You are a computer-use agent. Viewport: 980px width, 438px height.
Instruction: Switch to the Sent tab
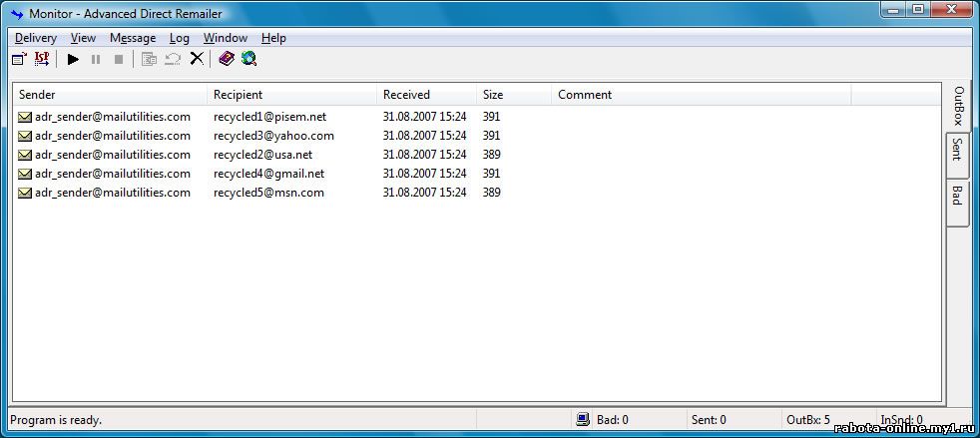pyautogui.click(x=956, y=150)
